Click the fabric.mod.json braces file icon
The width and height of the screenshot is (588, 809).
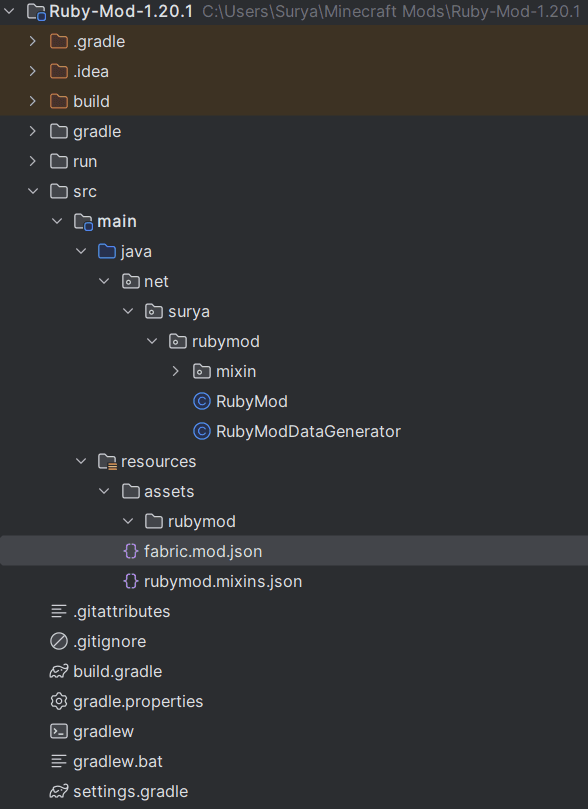tap(130, 551)
